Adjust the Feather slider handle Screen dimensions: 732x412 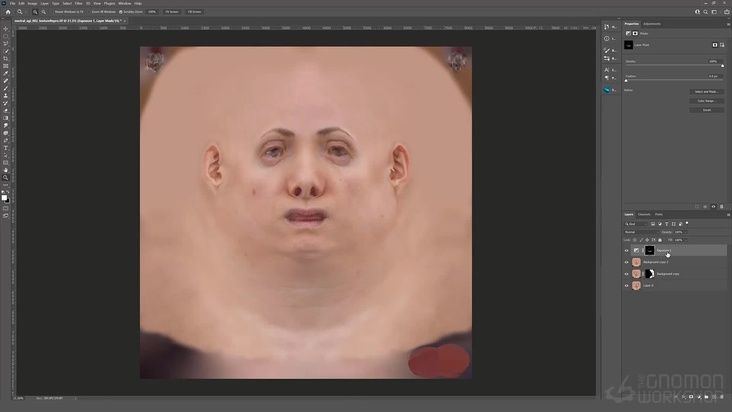pos(626,81)
